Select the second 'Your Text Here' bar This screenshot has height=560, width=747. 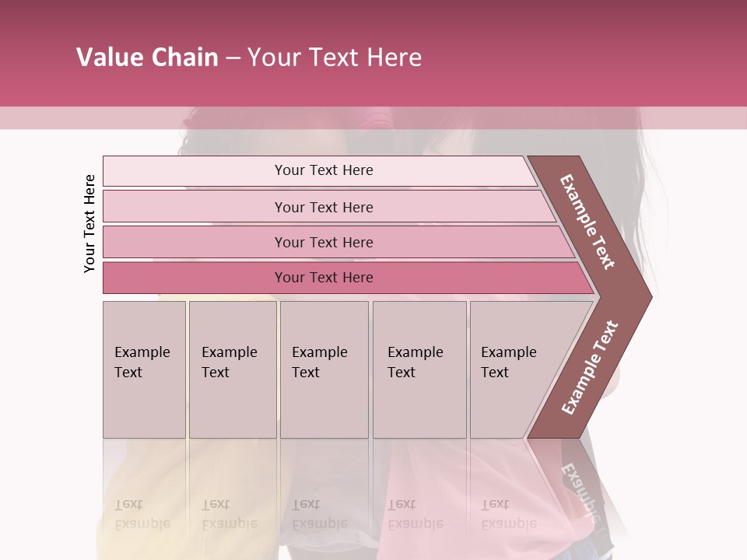(x=329, y=206)
